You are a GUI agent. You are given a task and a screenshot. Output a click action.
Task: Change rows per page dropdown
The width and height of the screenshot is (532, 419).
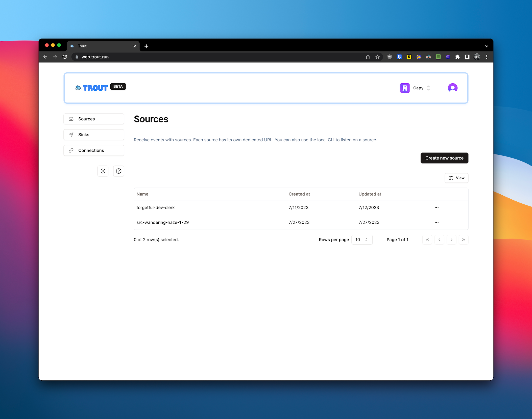click(x=362, y=240)
